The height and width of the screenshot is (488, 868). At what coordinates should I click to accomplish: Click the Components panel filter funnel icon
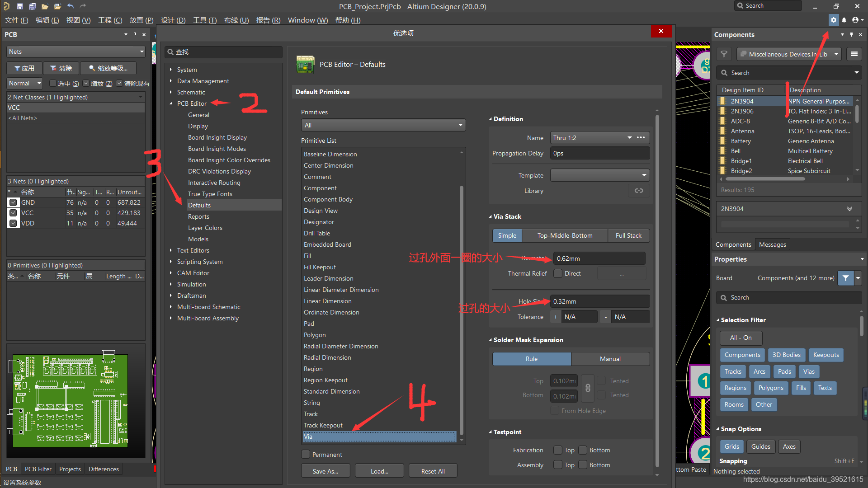tap(724, 54)
